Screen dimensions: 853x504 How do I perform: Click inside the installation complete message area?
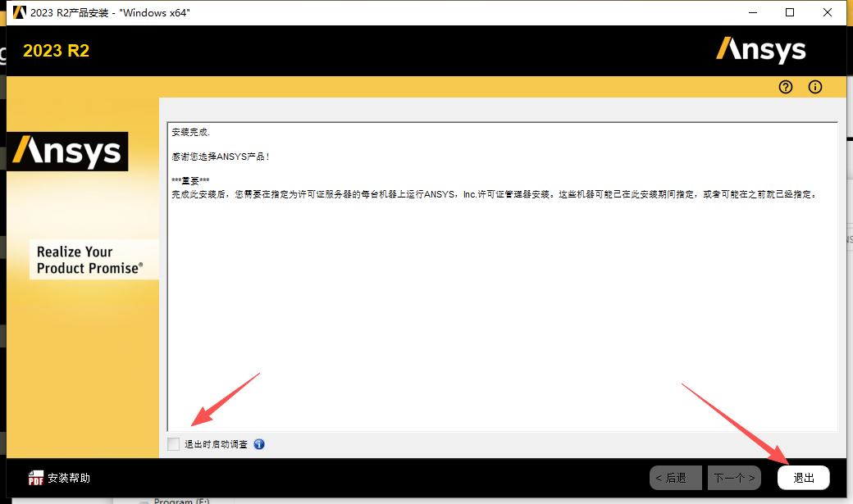(x=502, y=311)
